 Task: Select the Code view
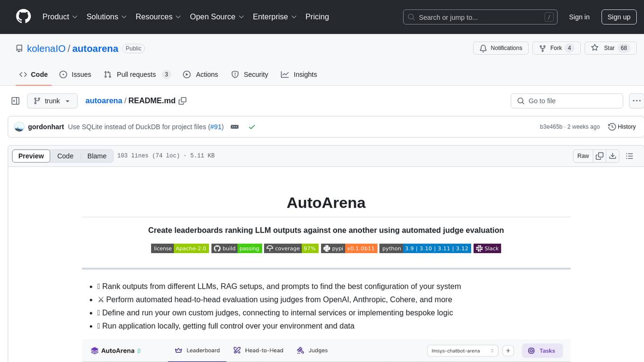click(x=65, y=156)
